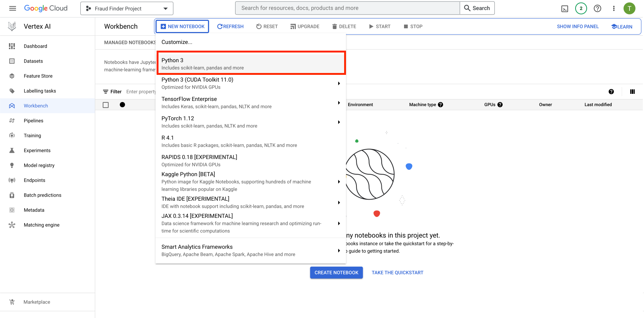Expand Smart Analytics Frameworks submenu arrow
The height and width of the screenshot is (318, 644).
pyautogui.click(x=339, y=251)
